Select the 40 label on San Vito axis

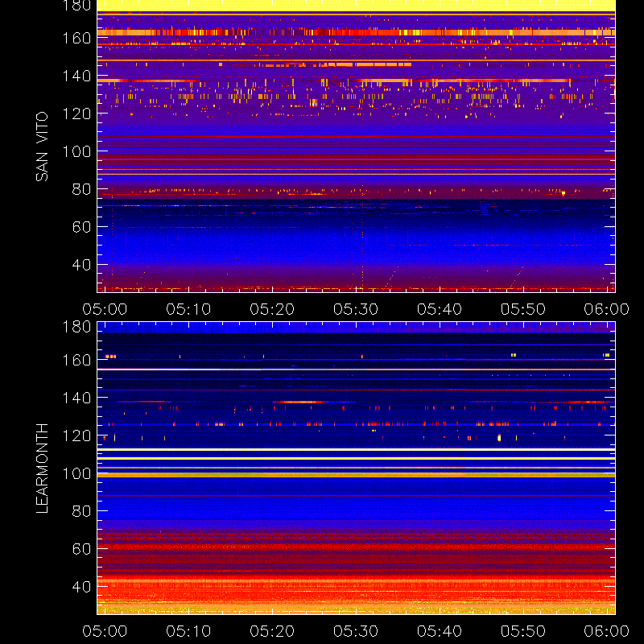click(x=81, y=265)
